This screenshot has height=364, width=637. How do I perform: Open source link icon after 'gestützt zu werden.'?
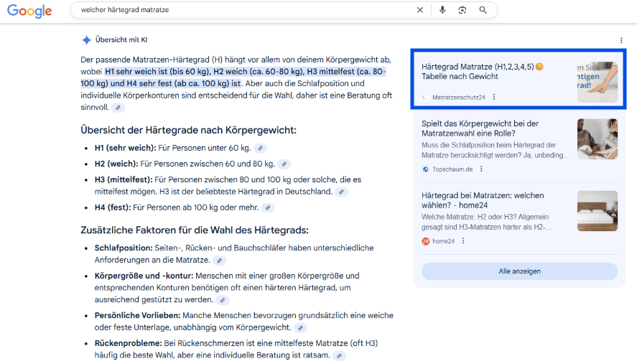point(222,300)
